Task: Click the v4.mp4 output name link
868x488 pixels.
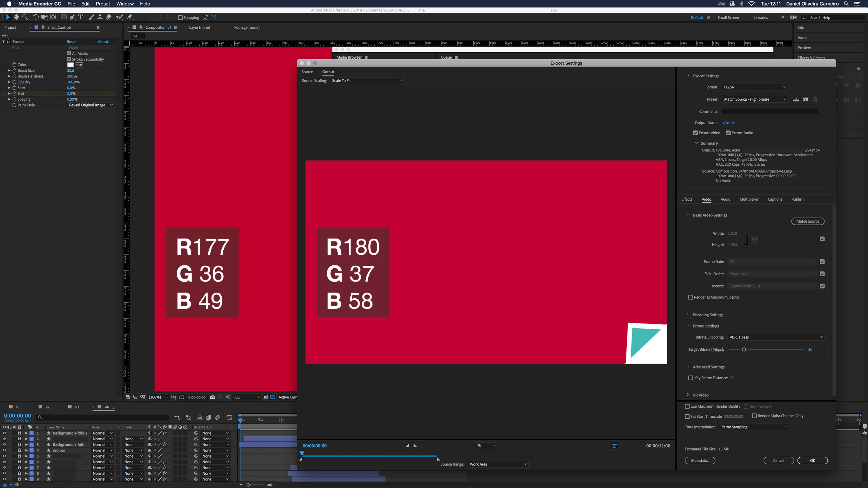Action: tap(728, 123)
